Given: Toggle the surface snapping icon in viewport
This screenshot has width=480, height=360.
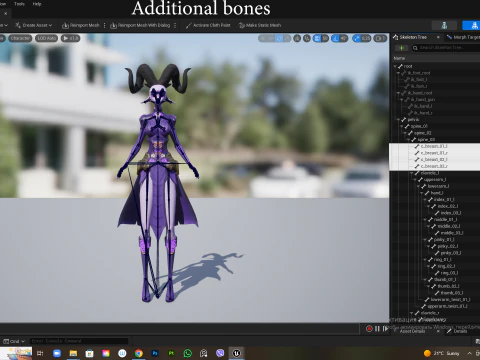Looking at the screenshot, I should point(307,39).
